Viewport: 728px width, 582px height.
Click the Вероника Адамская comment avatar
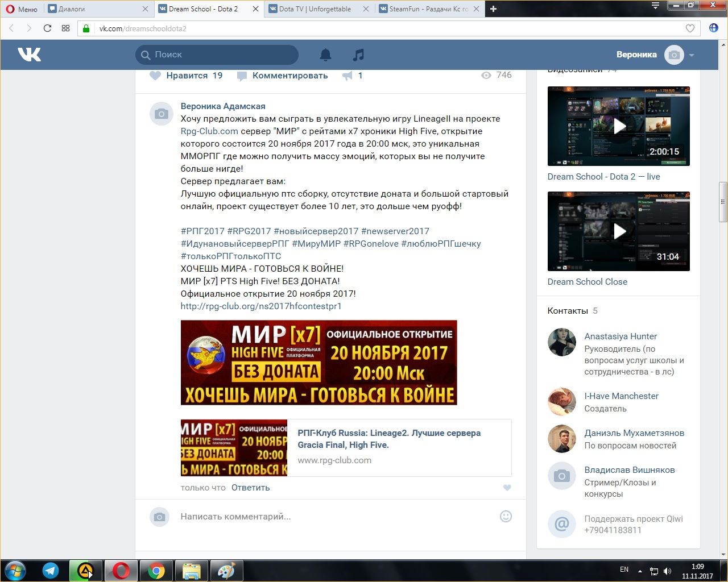(161, 114)
